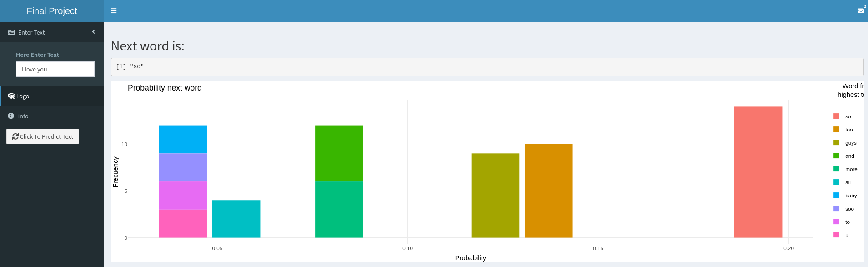The width and height of the screenshot is (868, 267).
Task: Click the orange 'too' bar in chart
Action: (x=548, y=191)
